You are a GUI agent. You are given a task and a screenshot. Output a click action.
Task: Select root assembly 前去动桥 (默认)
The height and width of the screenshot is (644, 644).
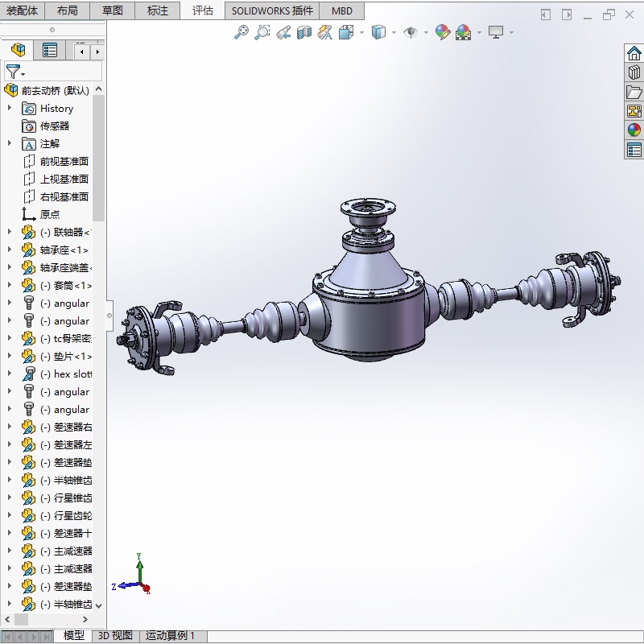point(55,90)
